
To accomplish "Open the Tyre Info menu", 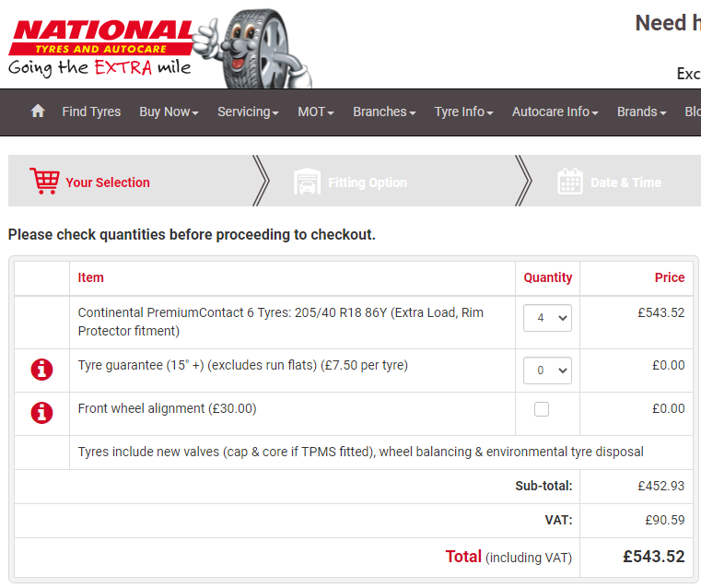I will click(463, 112).
